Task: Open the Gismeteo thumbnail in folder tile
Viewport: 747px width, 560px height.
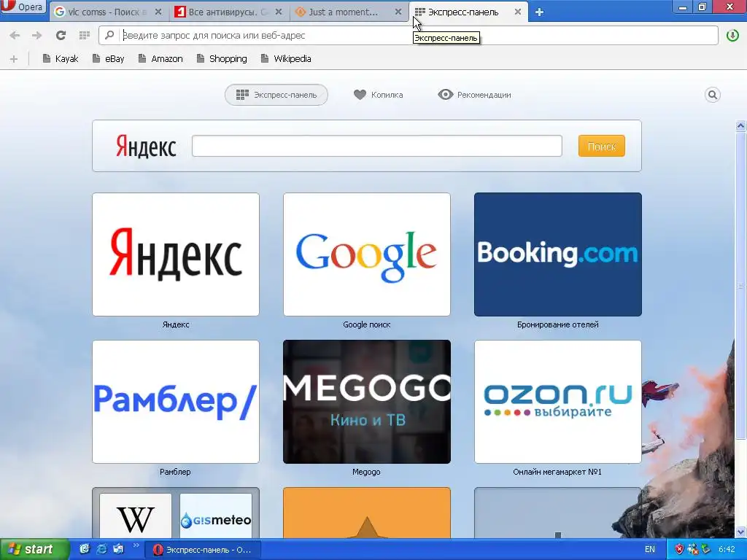Action: click(x=216, y=516)
